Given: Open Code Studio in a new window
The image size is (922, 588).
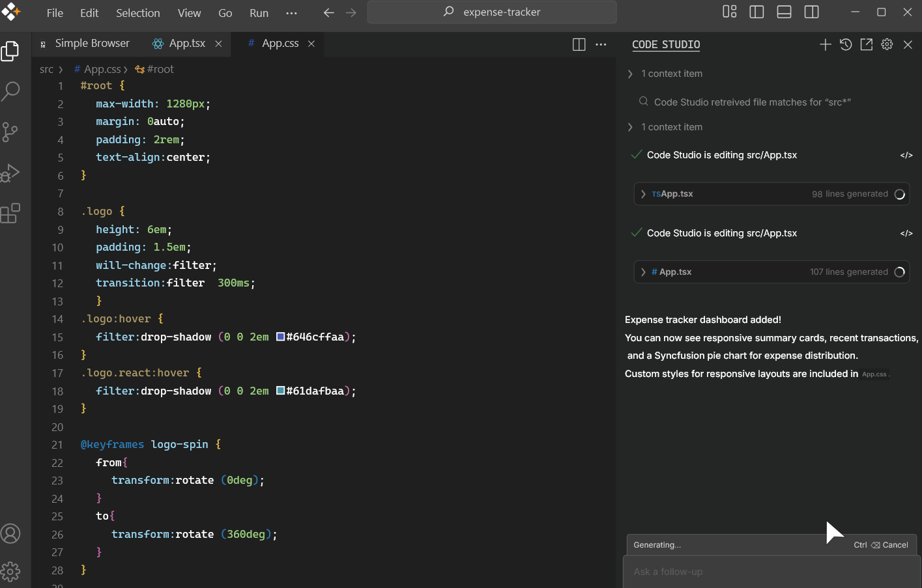Looking at the screenshot, I should click(x=866, y=44).
